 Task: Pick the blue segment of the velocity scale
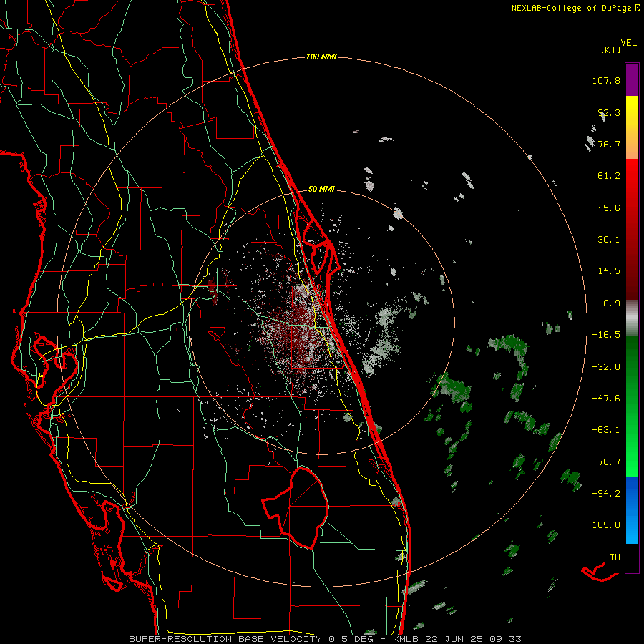pos(632,510)
